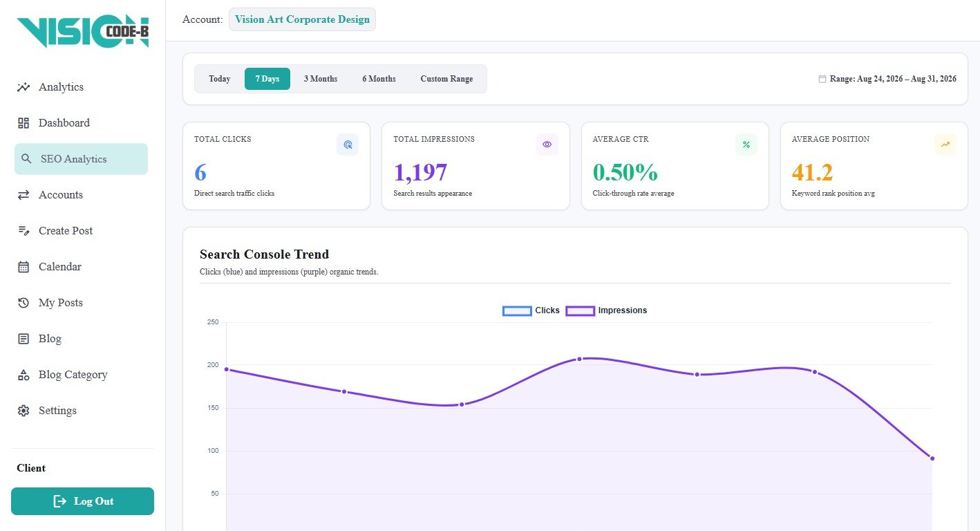Click the Log Out button
Viewport: 980px width, 531px height.
click(82, 501)
